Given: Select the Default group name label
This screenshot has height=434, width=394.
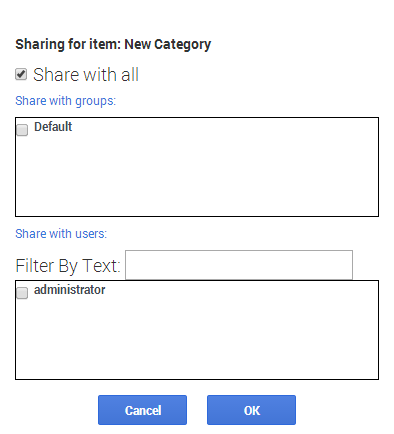Looking at the screenshot, I should 53,127.
